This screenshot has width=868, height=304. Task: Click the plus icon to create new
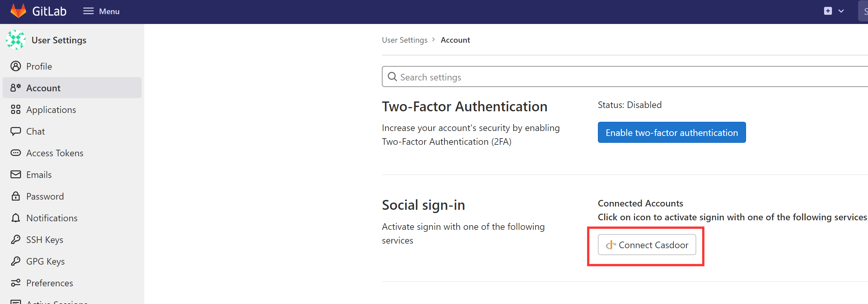pos(828,11)
